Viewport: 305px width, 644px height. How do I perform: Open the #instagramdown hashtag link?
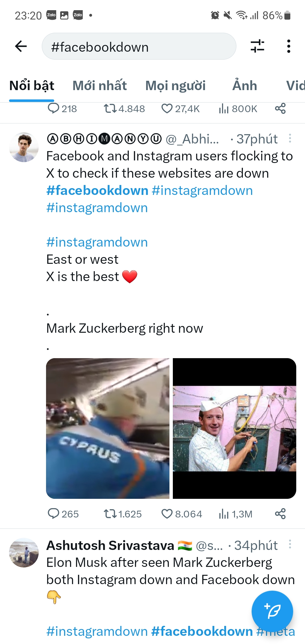[97, 242]
